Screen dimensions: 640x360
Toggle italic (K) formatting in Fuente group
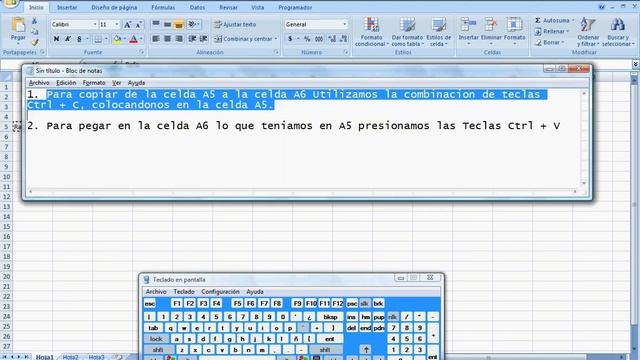tap(68, 39)
